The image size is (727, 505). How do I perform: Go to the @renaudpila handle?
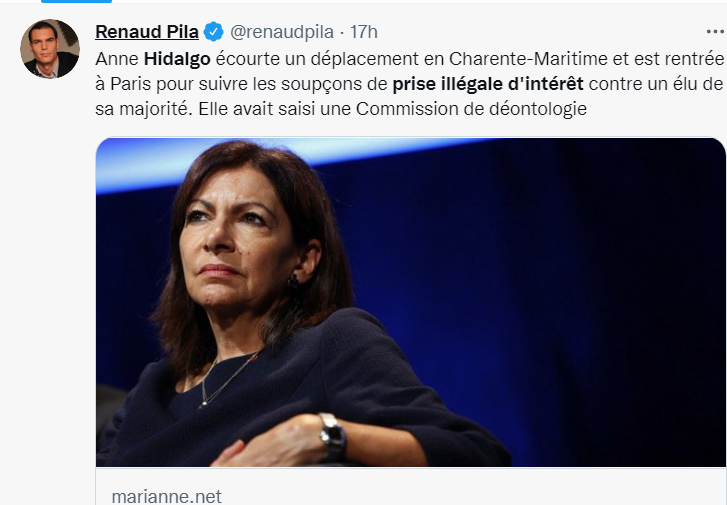point(282,32)
